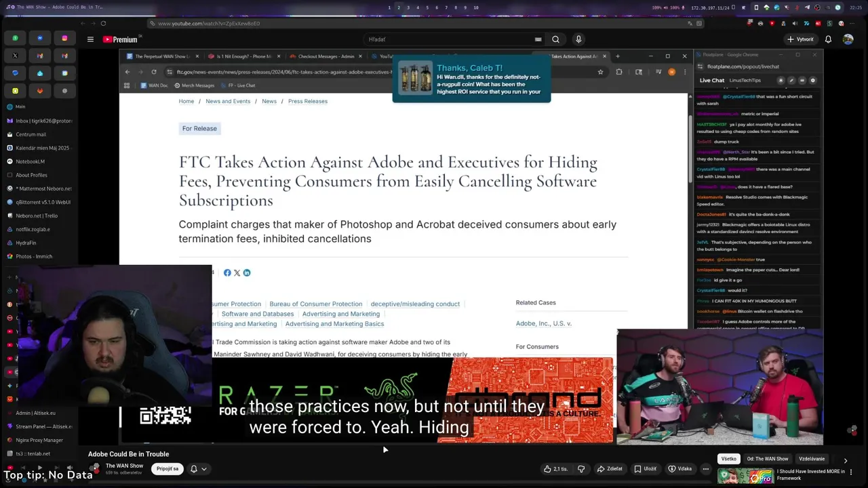868x488 pixels.
Task: Switch to workspace 10 in top bar
Action: [476, 7]
